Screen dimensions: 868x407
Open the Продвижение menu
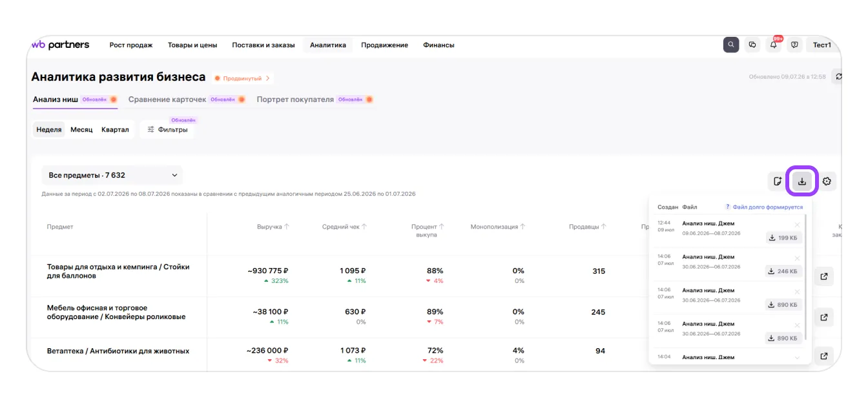[x=384, y=45]
